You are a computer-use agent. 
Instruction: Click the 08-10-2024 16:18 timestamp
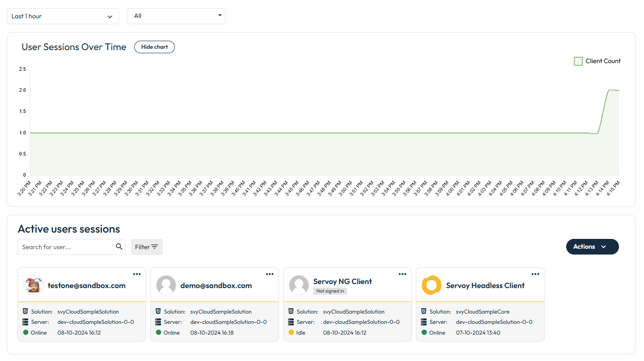click(x=212, y=333)
